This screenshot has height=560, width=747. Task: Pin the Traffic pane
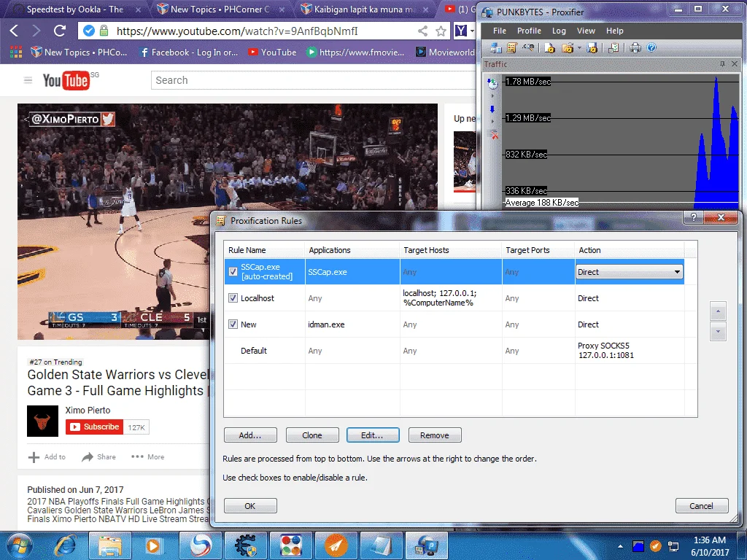click(722, 64)
